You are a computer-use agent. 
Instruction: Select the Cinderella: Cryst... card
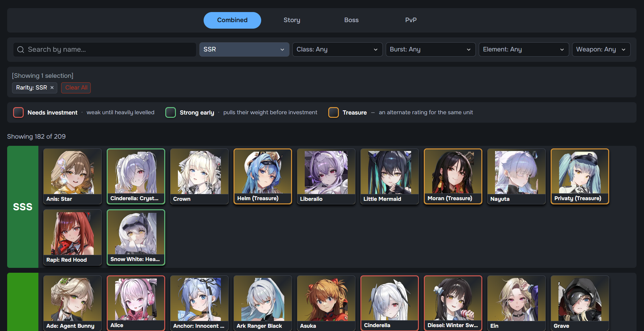point(136,176)
